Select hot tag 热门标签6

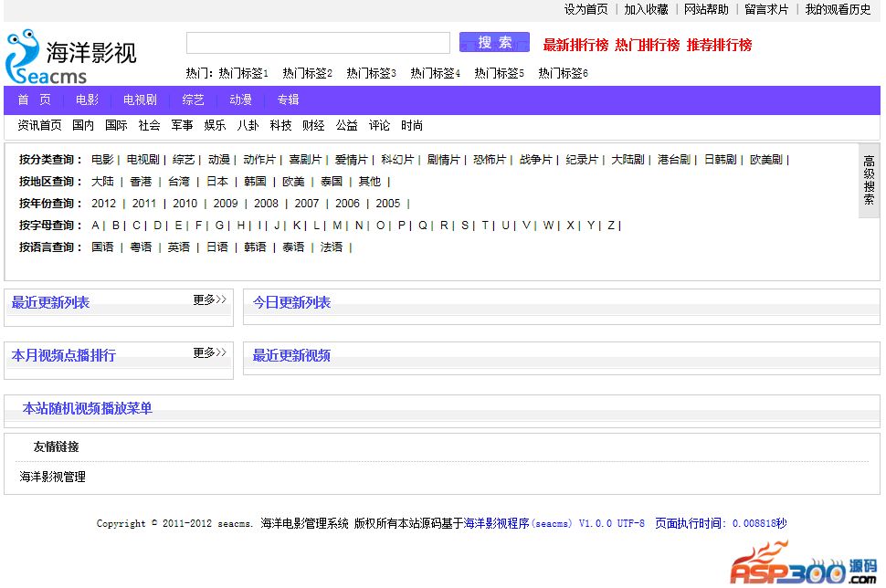[x=563, y=73]
